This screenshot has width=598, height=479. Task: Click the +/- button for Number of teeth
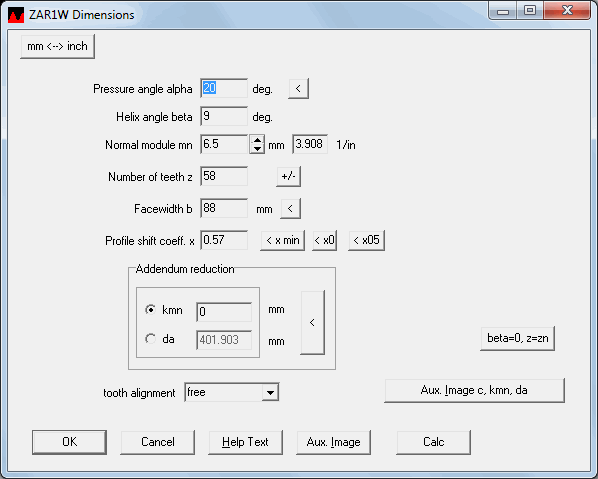pos(288,177)
